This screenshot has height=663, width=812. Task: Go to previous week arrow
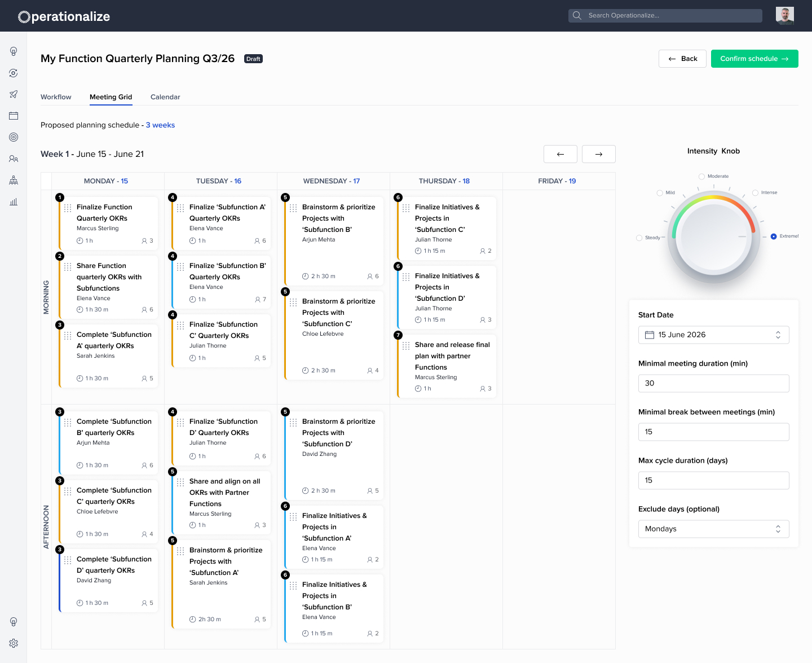pos(561,154)
